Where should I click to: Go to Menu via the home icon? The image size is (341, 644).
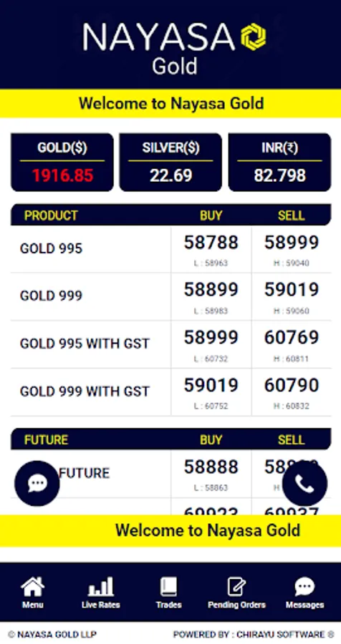[32, 592]
